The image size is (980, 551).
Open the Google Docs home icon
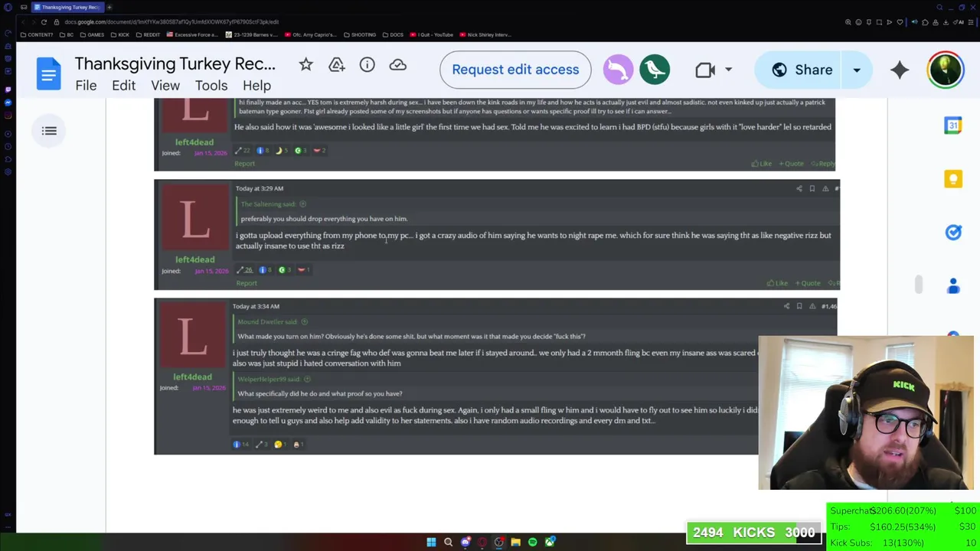point(48,74)
